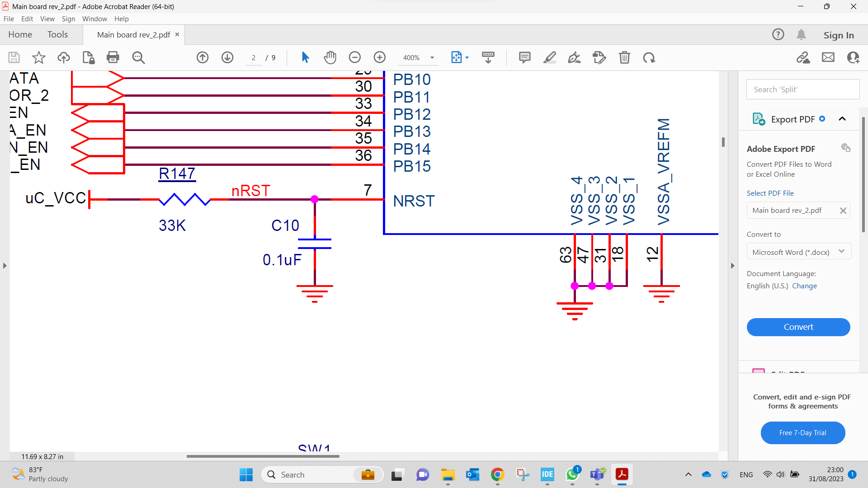Zoom in with the plus icon
The height and width of the screenshot is (488, 868).
[x=380, y=57]
